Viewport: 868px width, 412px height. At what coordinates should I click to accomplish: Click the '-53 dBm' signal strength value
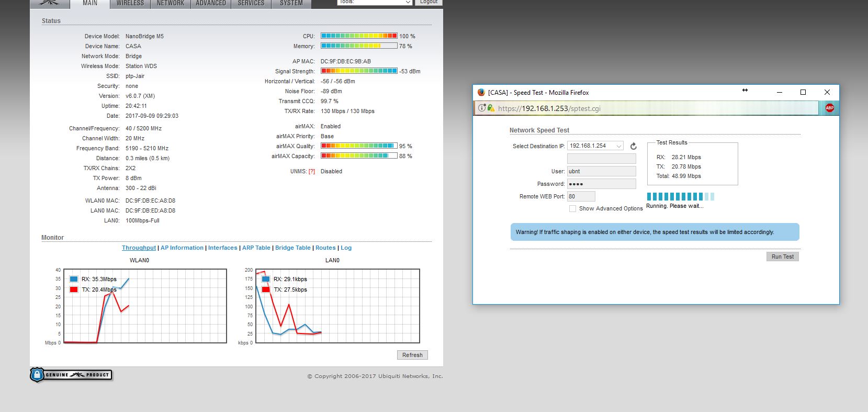point(410,71)
